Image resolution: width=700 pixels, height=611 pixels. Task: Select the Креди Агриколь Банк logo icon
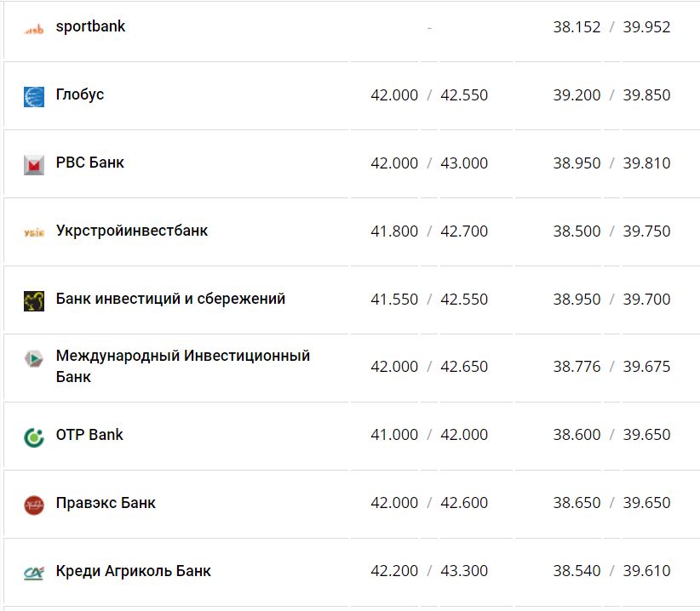tap(32, 571)
